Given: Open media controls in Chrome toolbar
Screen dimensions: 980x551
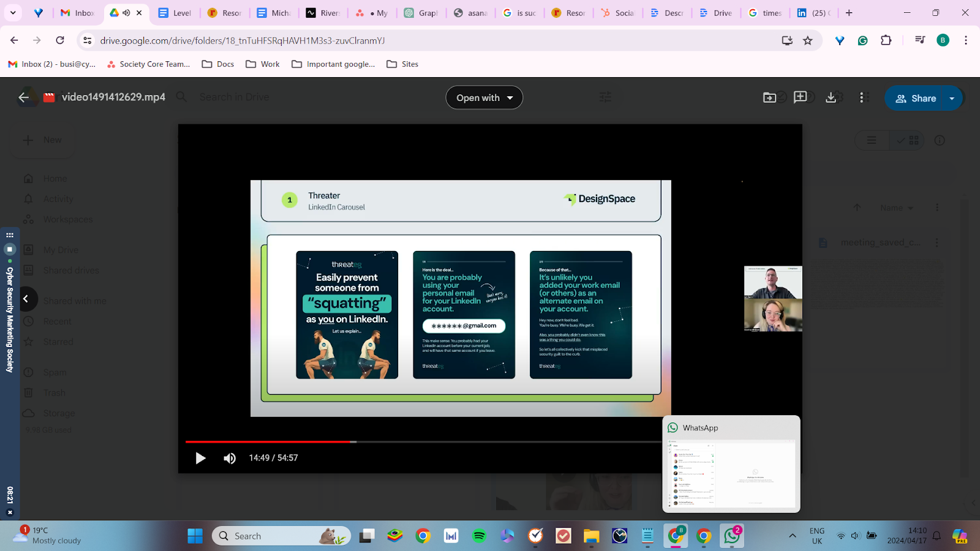Looking at the screenshot, I should click(919, 40).
